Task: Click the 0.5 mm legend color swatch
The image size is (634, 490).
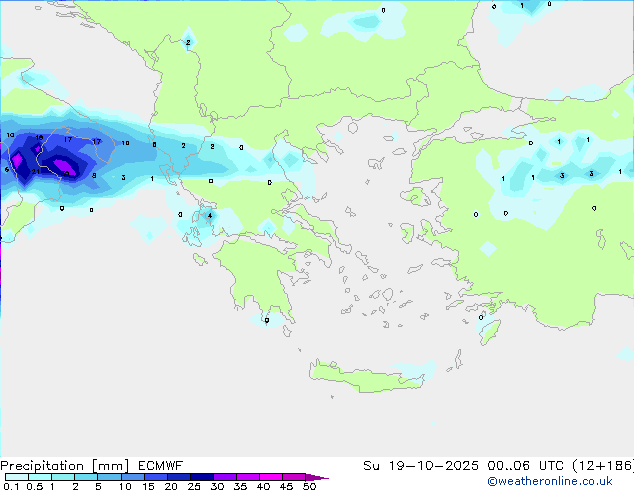Action: pos(40,477)
